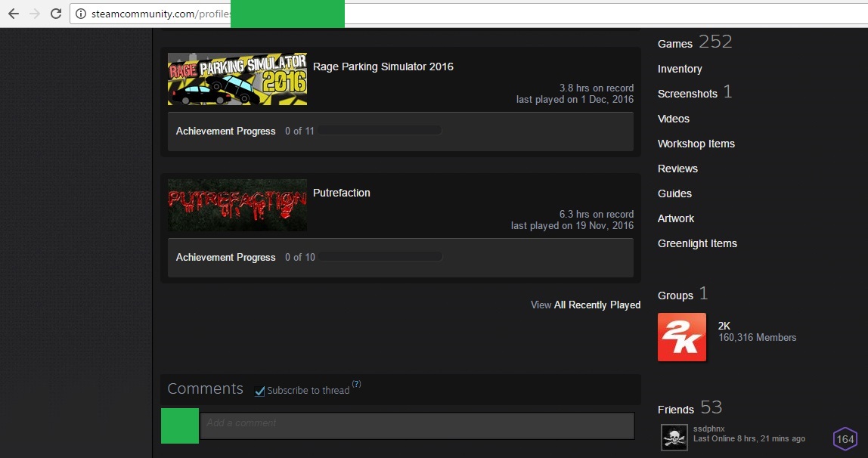Open the Putrefaction game banner
The height and width of the screenshot is (458, 868).
237,206
